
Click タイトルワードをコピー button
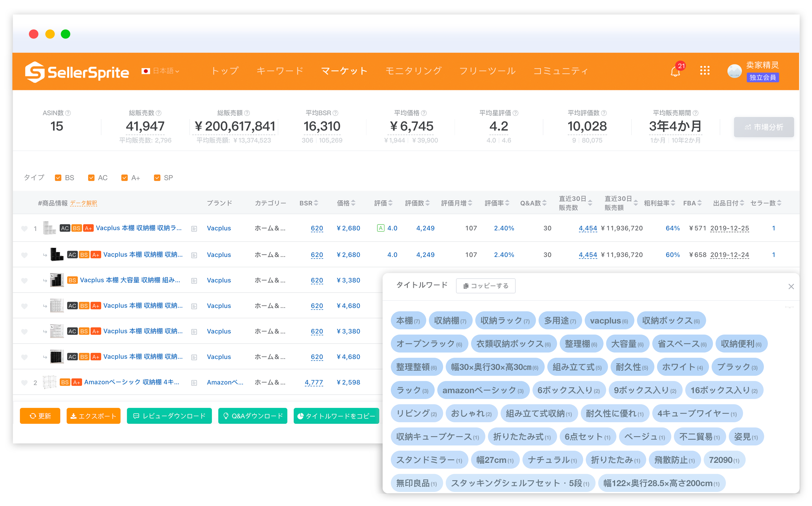pos(336,416)
